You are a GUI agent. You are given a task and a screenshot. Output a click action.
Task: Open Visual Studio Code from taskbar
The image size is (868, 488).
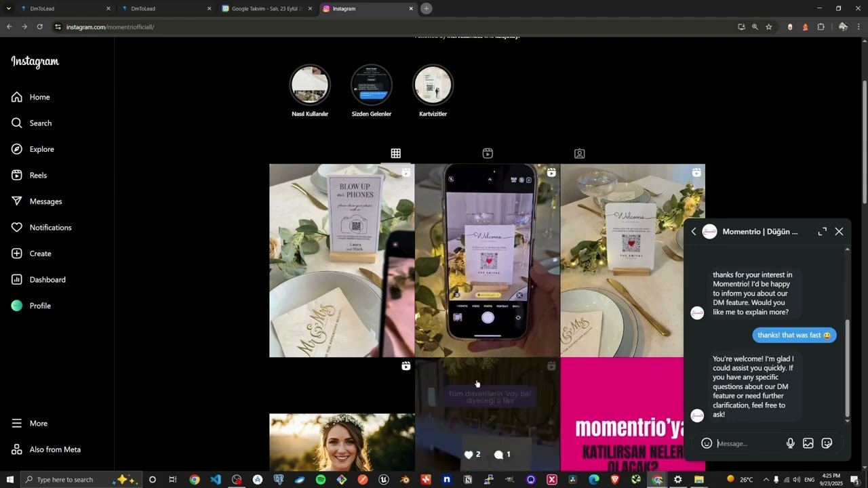point(216,479)
